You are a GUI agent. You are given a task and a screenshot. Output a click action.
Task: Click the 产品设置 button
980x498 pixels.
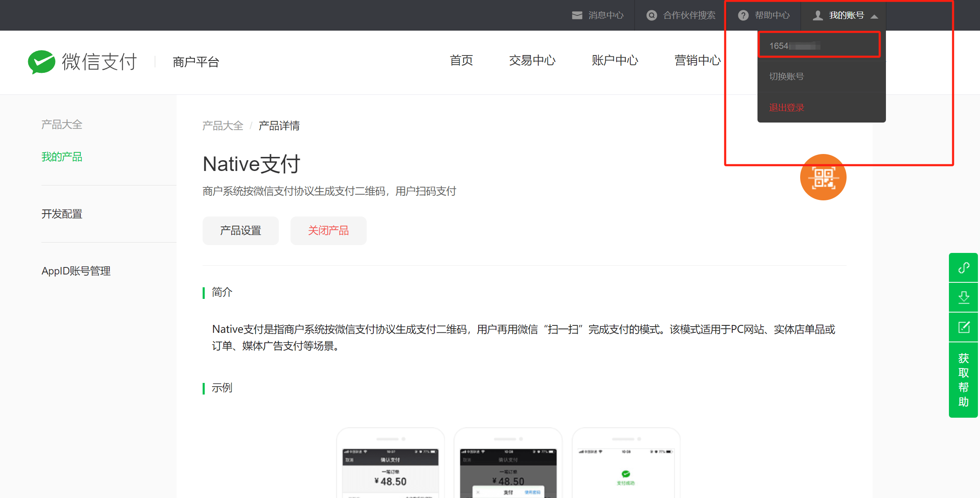240,231
